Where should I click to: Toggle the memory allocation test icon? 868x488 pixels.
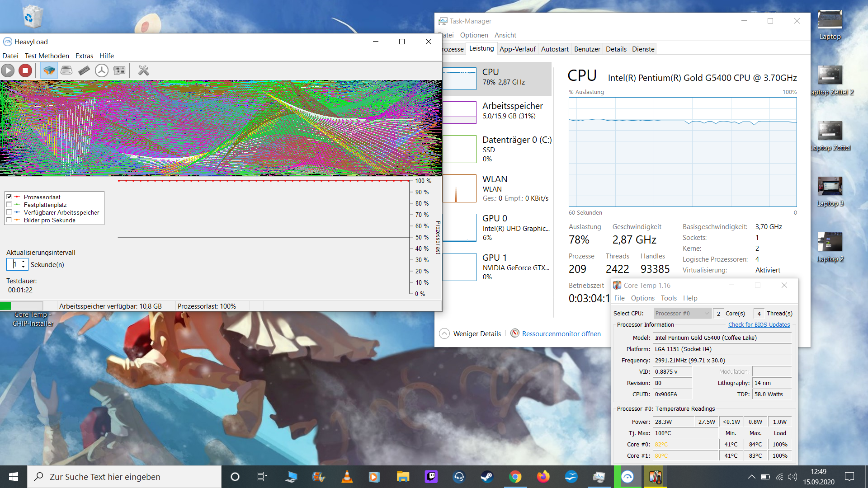click(x=84, y=70)
